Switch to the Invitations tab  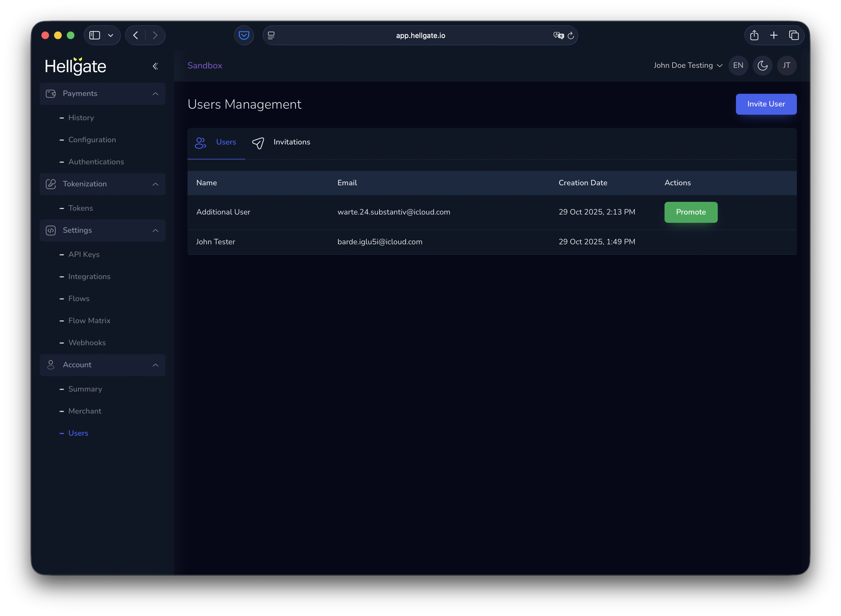(282, 143)
